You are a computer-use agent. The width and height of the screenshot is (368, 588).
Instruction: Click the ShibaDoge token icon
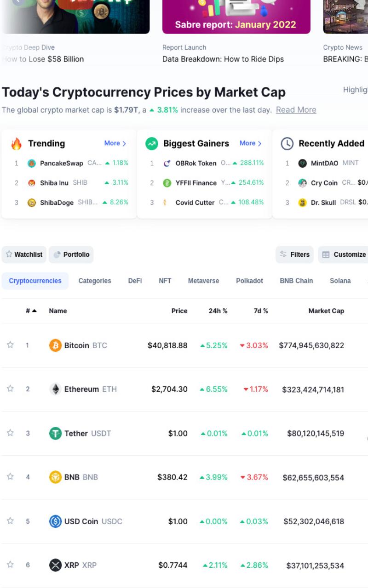pos(32,203)
